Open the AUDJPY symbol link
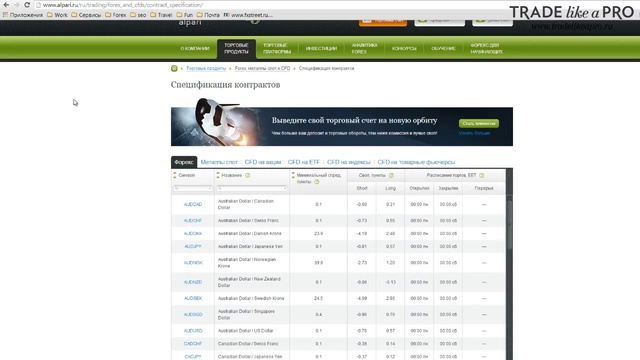This screenshot has width=640, height=360. click(x=193, y=247)
